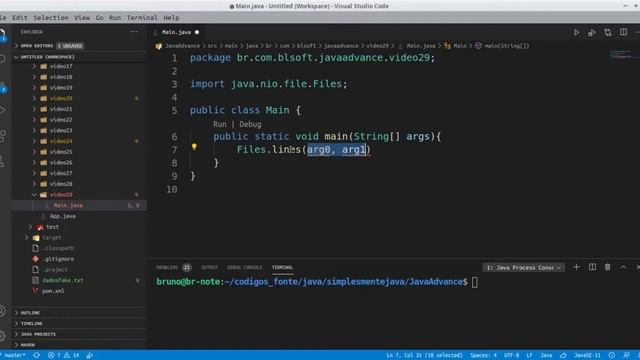Viewport: 640px width, 360px height.
Task: Open dadosFake.txt file
Action: pyautogui.click(x=62, y=280)
